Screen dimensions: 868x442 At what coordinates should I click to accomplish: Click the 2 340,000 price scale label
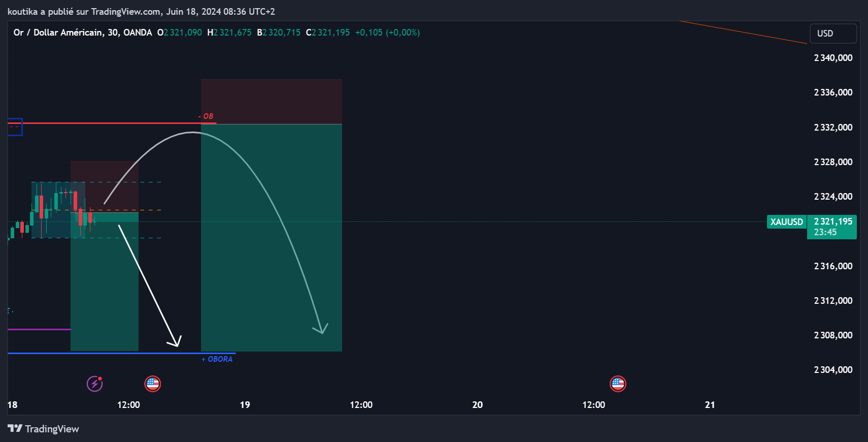[x=833, y=58]
